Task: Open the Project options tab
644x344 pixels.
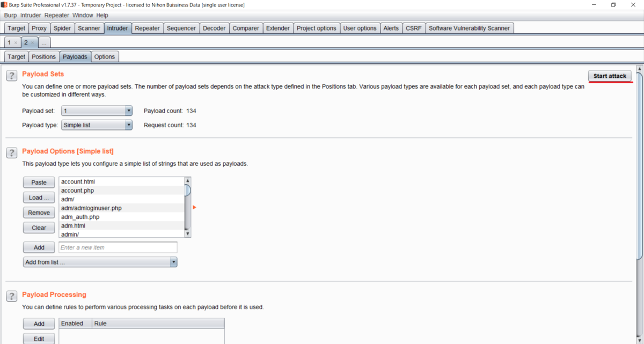Action: coord(317,28)
